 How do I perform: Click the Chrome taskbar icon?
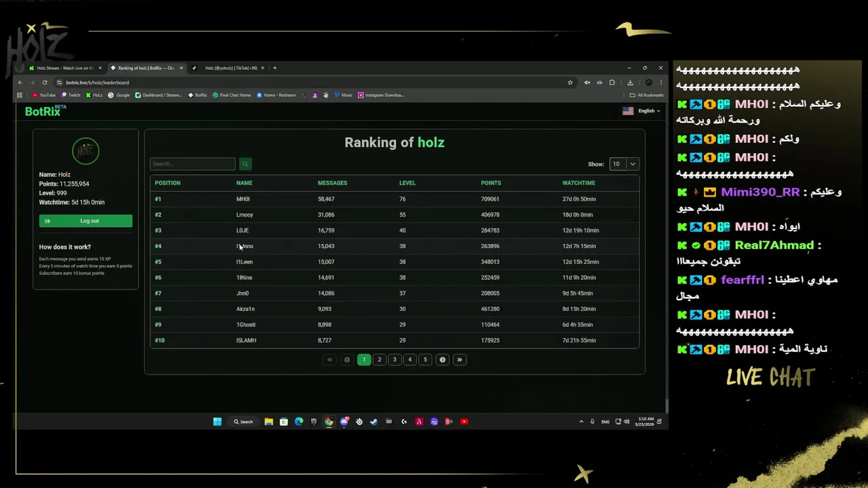coord(329,422)
